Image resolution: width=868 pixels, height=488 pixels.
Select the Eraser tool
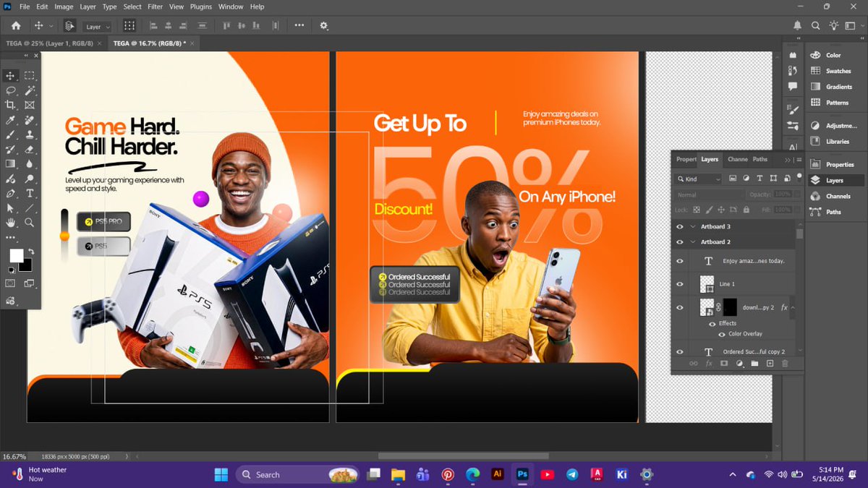click(30, 150)
